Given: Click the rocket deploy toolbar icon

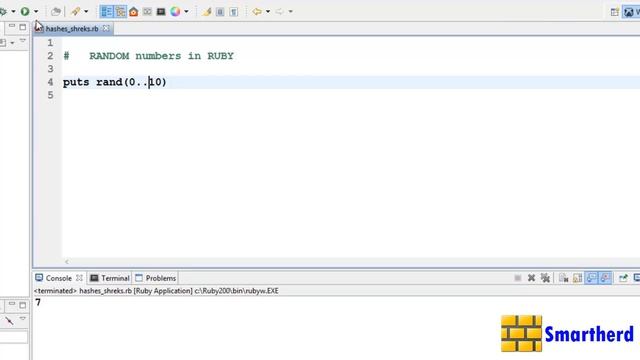Looking at the screenshot, I should [x=76, y=11].
